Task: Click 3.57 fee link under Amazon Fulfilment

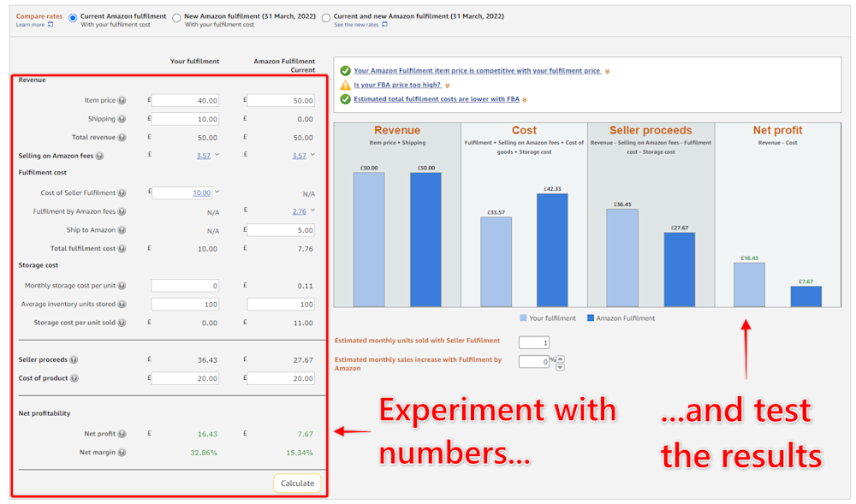Action: (x=299, y=156)
